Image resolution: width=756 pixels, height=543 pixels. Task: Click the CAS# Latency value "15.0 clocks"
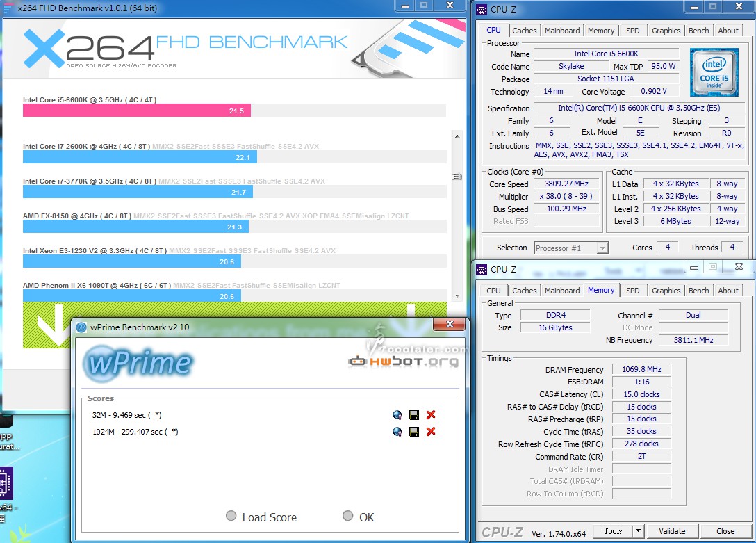(x=641, y=394)
